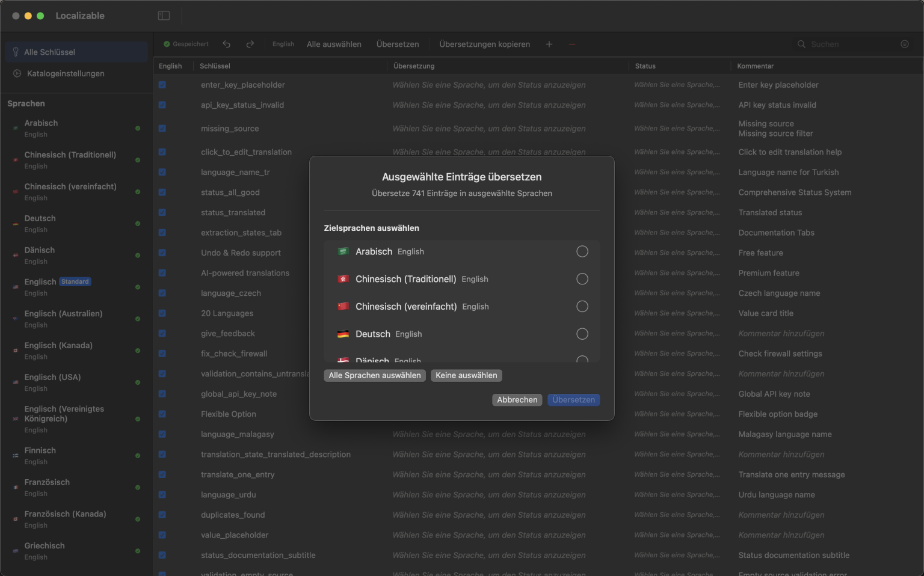This screenshot has height=576, width=924.
Task: Click the Schlüssel column header
Action: pos(215,66)
